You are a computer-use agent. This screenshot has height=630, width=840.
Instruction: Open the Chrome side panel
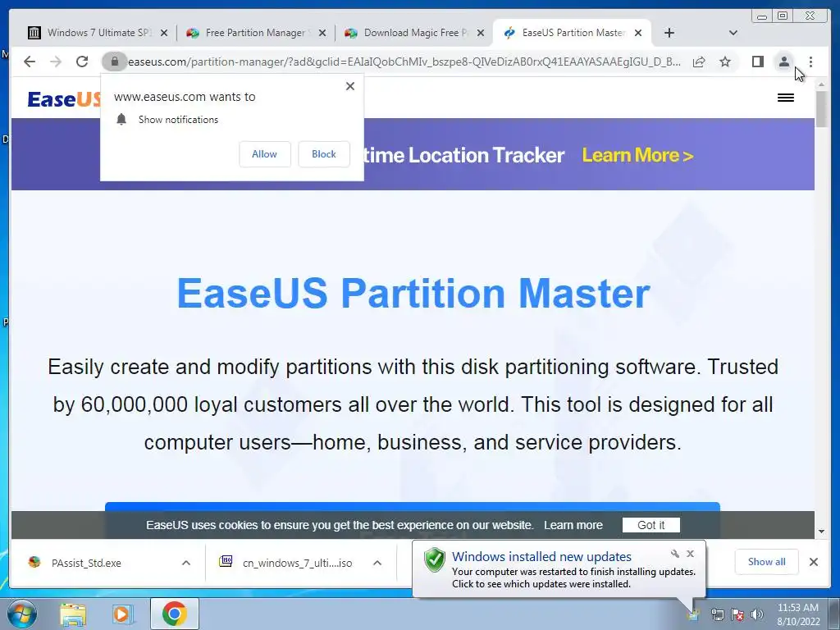[x=757, y=62]
